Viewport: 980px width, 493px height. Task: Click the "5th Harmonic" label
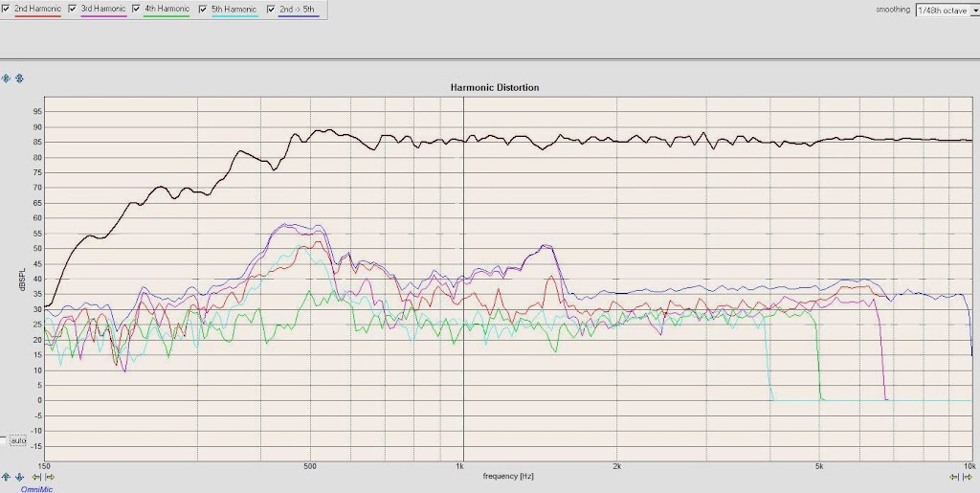[x=234, y=10]
